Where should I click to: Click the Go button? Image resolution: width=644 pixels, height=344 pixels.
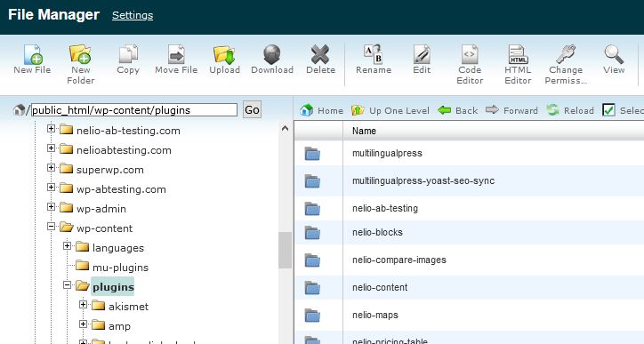tap(252, 110)
